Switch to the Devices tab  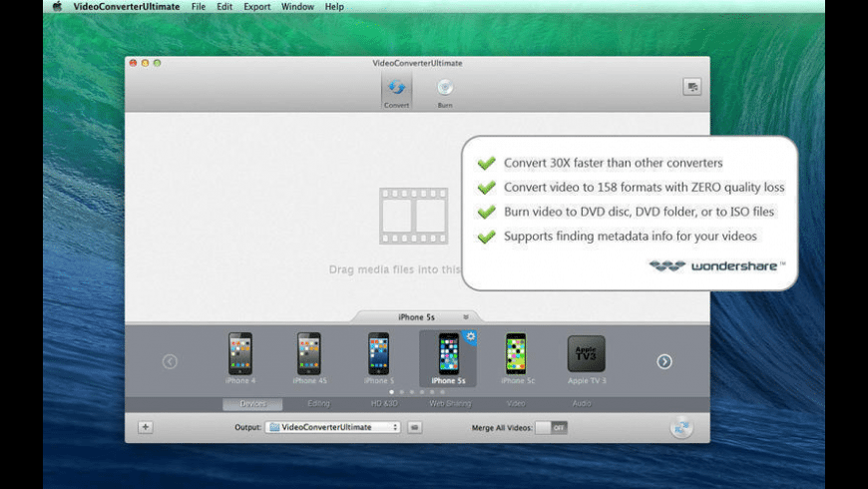pyautogui.click(x=252, y=404)
